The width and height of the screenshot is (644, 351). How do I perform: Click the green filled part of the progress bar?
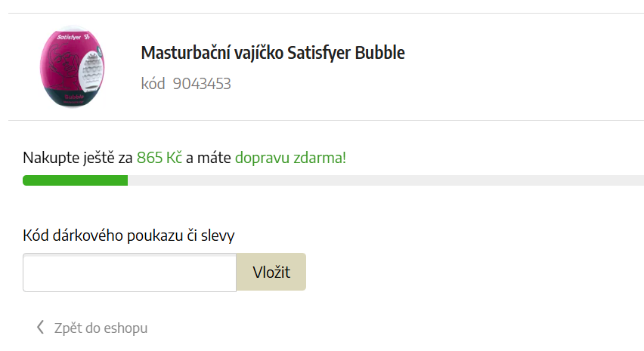[75, 180]
